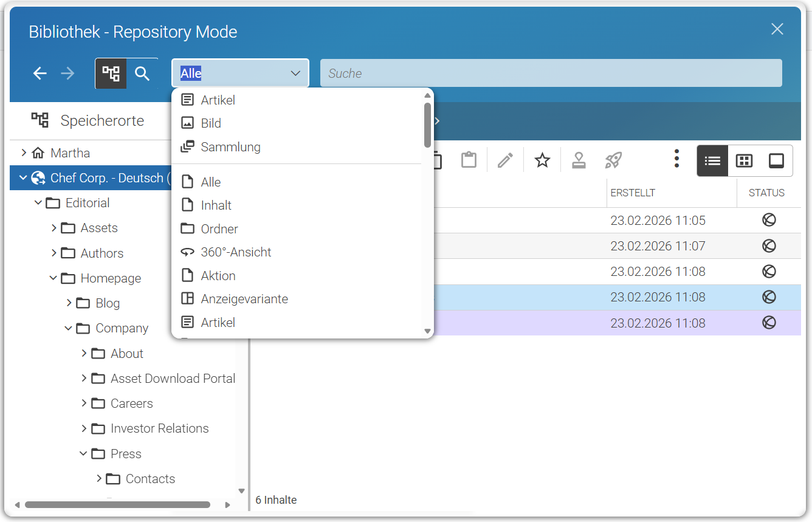Open the three-dot more actions menu

[676, 159]
